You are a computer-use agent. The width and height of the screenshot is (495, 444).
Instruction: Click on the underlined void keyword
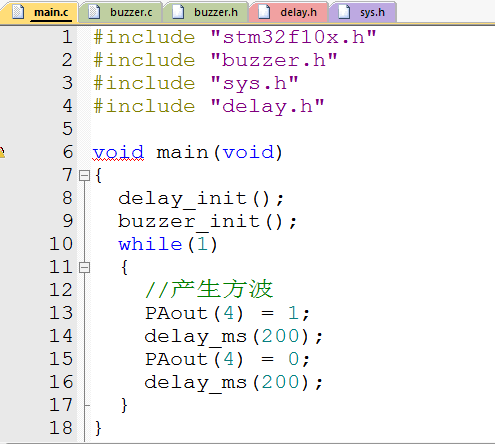pos(118,153)
